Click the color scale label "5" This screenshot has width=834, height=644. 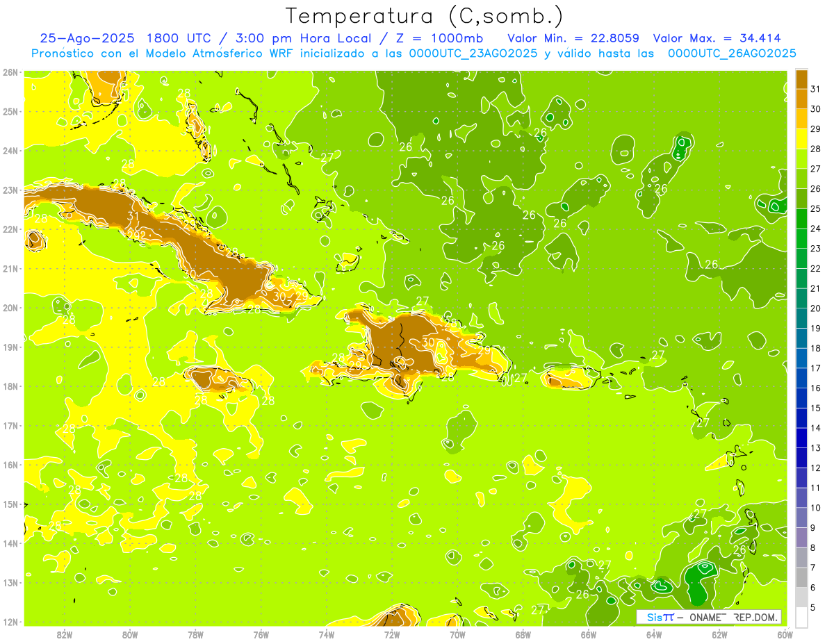coord(813,607)
